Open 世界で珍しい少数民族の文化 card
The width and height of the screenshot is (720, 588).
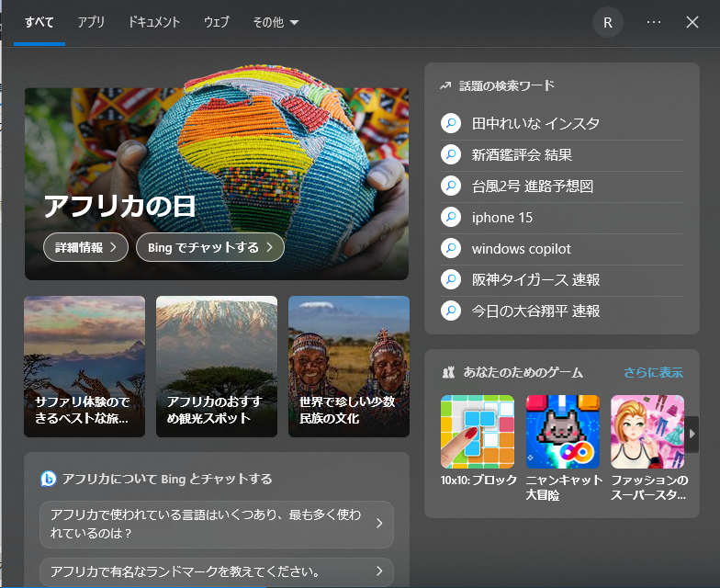(x=349, y=366)
